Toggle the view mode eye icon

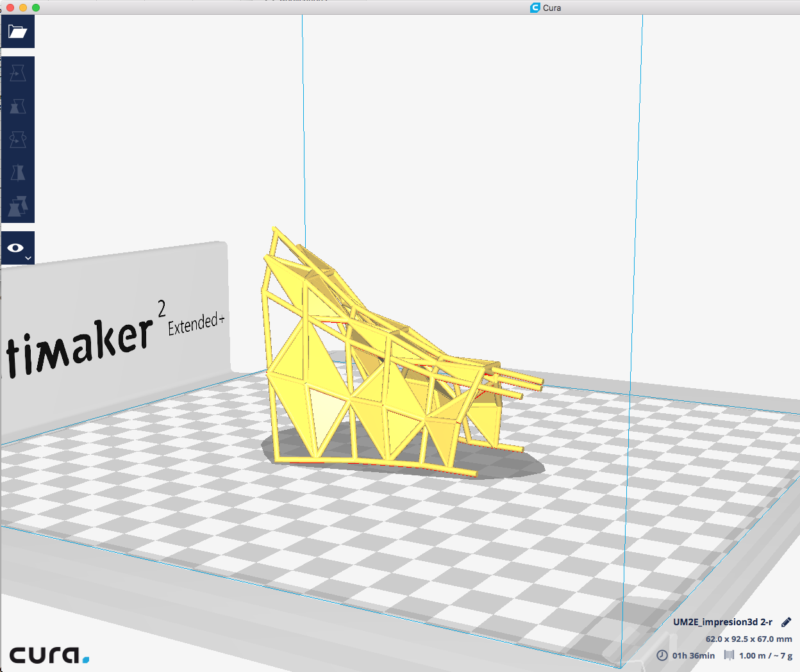click(x=15, y=248)
